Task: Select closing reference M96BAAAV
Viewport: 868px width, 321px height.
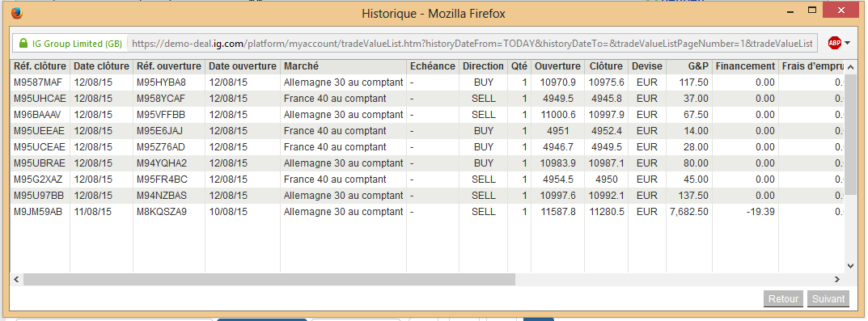Action: point(38,115)
